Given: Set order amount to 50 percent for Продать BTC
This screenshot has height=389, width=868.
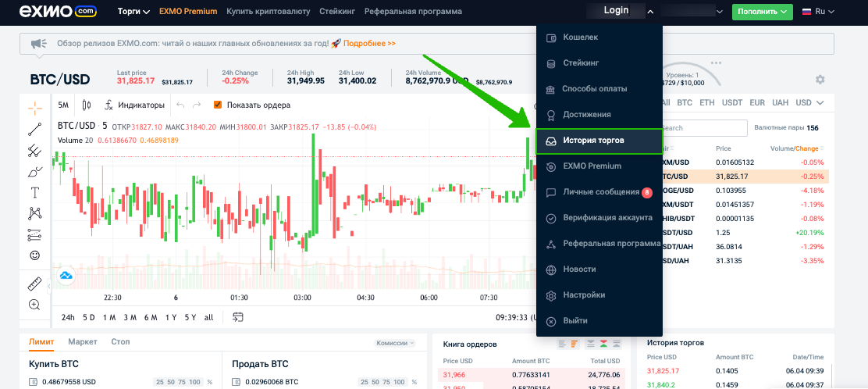Looking at the screenshot, I should click(375, 382).
